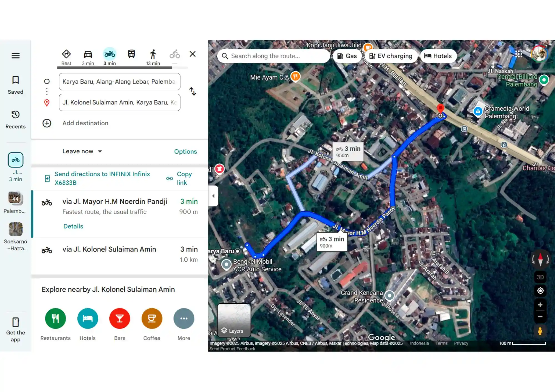Toggle the Layers map type
Image resolution: width=555 pixels, height=392 pixels.
[x=234, y=320]
